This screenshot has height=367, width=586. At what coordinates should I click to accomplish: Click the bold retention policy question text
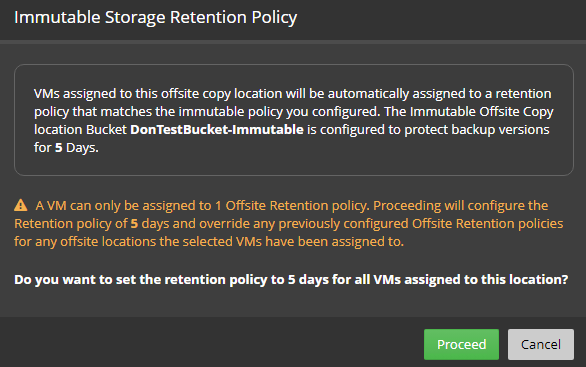click(291, 280)
